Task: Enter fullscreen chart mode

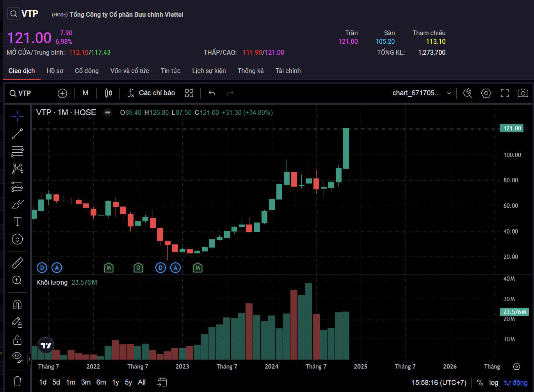Action: (x=505, y=93)
